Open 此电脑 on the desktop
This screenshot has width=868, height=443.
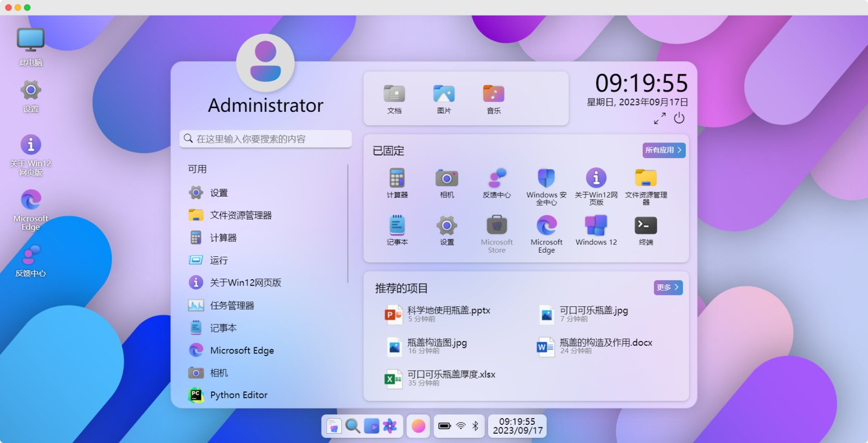tap(31, 47)
